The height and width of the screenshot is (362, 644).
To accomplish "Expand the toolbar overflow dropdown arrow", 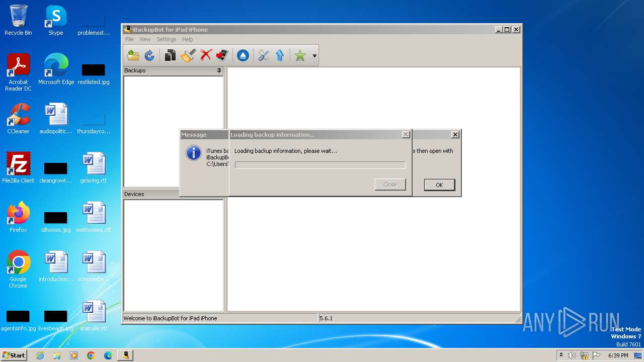I will point(314,56).
